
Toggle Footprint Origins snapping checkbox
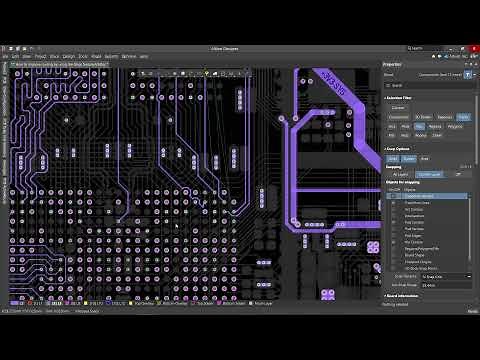(394, 262)
